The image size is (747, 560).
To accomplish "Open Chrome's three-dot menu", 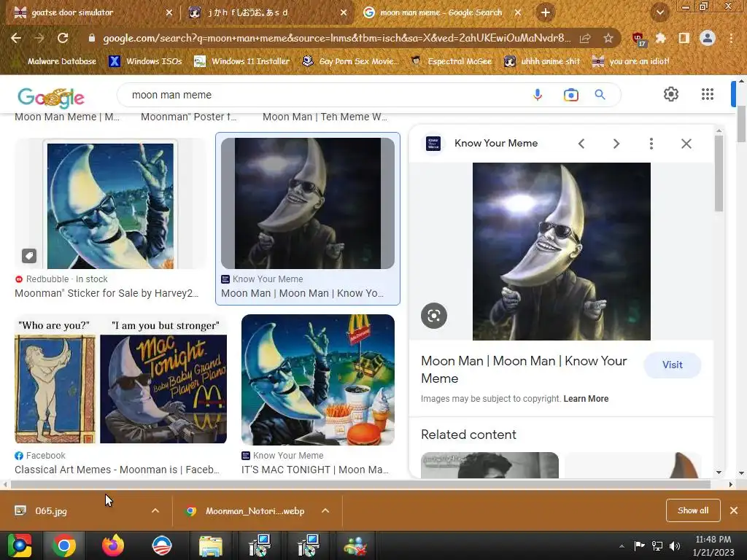I will point(731,38).
